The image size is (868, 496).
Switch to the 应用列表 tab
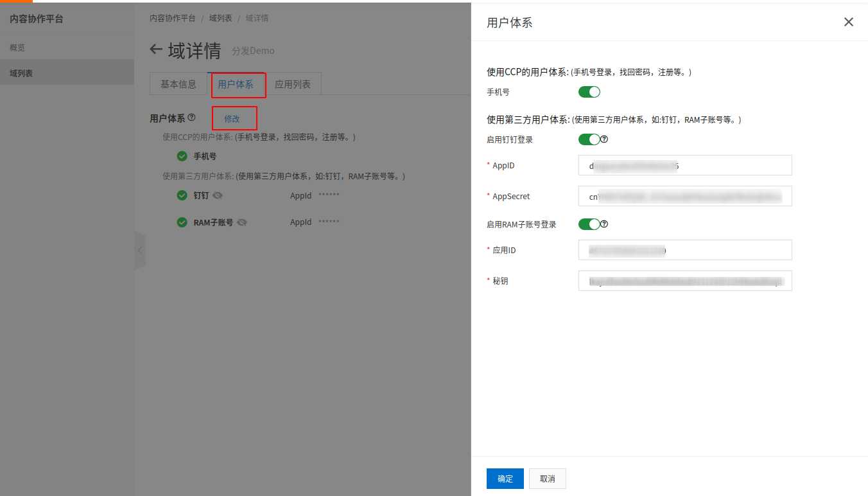(x=293, y=84)
